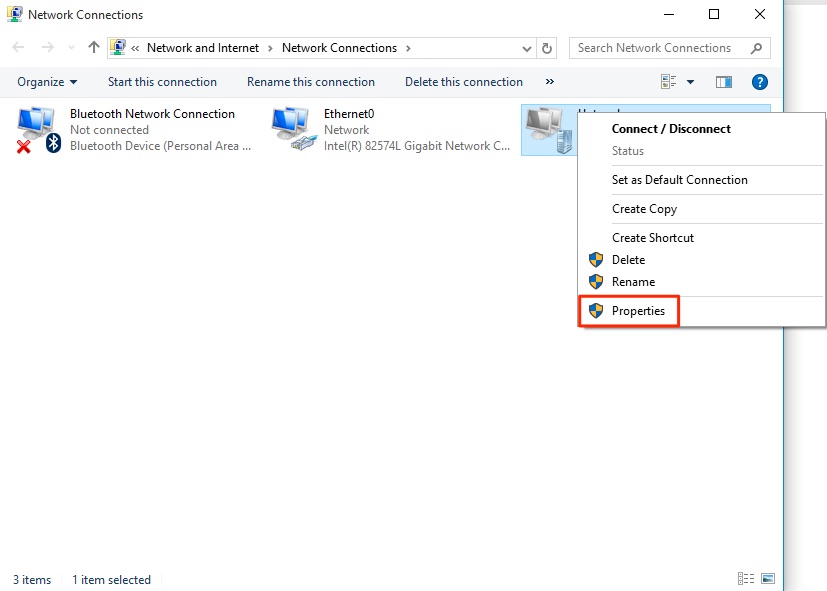The width and height of the screenshot is (827, 591).
Task: Choose Properties from the context menu
Action: pyautogui.click(x=638, y=311)
